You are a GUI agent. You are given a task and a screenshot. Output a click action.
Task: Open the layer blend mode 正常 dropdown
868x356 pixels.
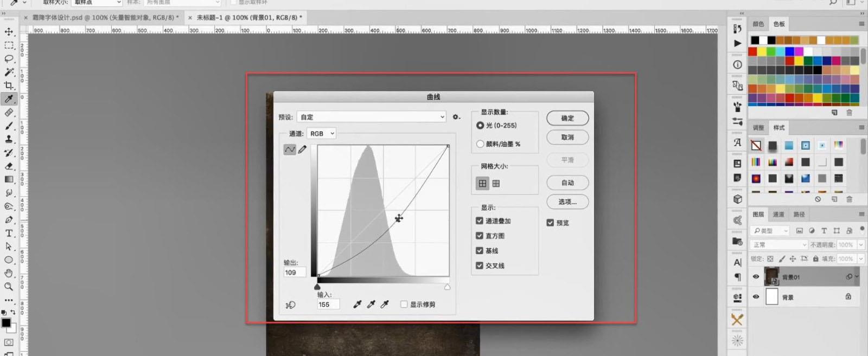point(780,245)
